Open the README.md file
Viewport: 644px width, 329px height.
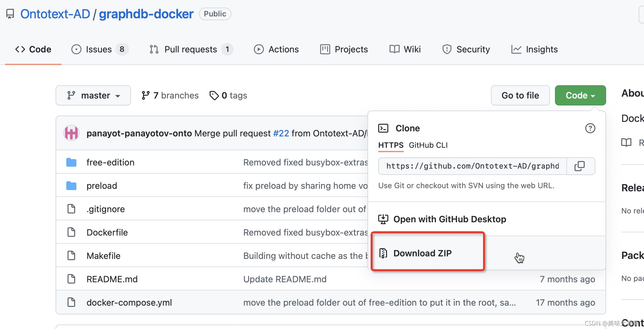coord(112,279)
